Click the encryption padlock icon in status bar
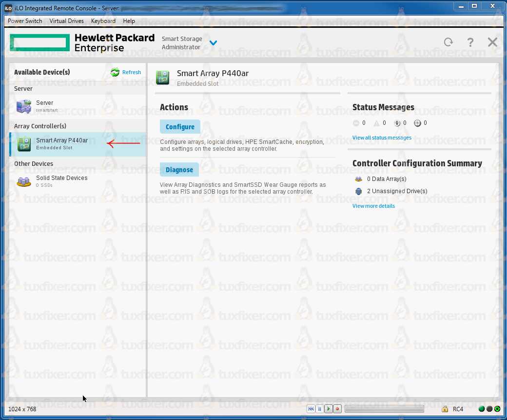This screenshot has height=420, width=507. pyautogui.click(x=445, y=409)
